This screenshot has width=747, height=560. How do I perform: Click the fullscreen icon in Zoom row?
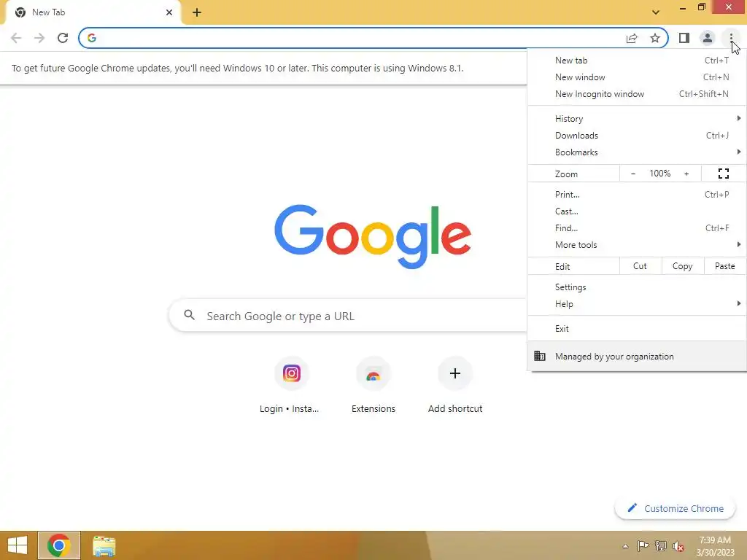pos(723,174)
